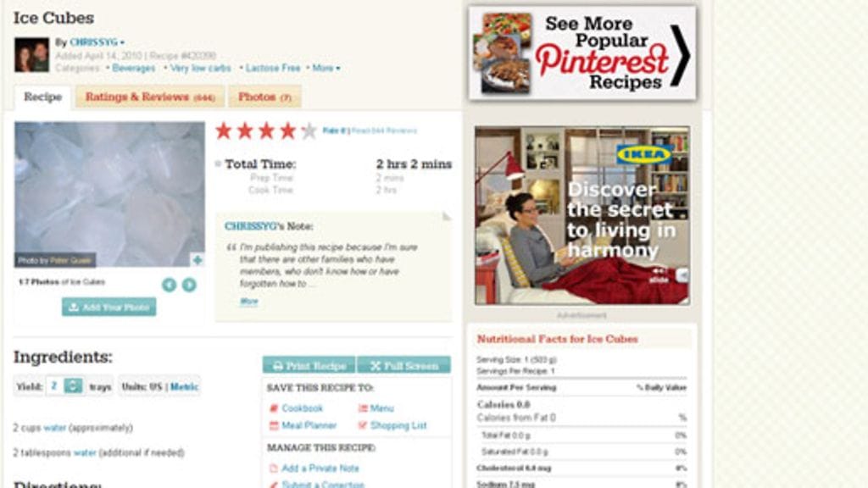Click the sound icon on IKEA ad

coord(682,275)
